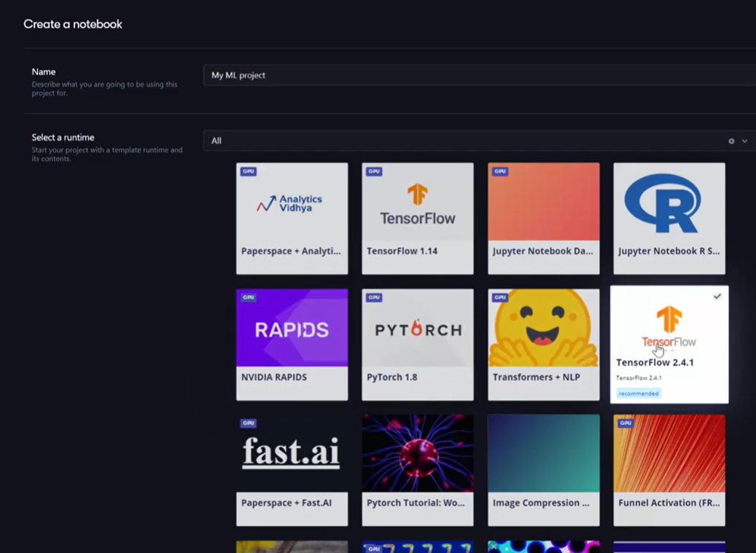This screenshot has height=553, width=756.
Task: Click the "Jupyter Notebook Da..." card title
Action: (543, 251)
